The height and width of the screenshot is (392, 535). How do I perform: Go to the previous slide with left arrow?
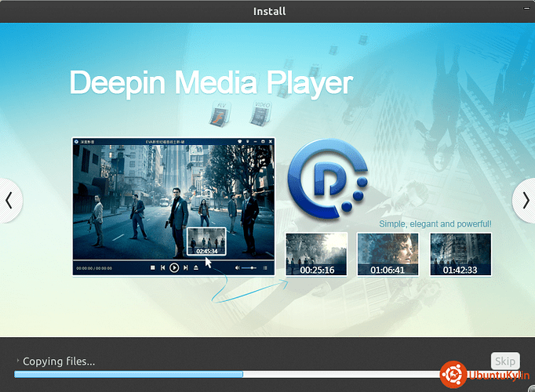pos(9,201)
